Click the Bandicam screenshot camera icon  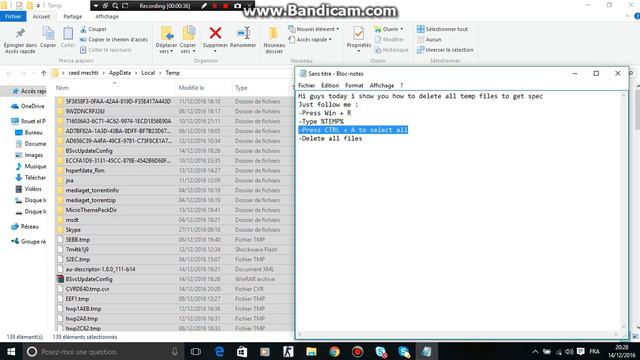[238, 6]
